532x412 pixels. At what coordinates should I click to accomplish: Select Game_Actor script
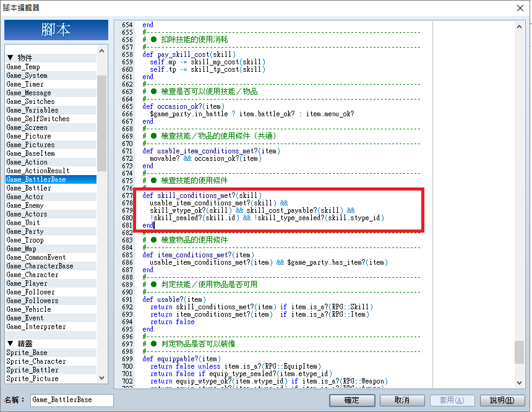coord(51,197)
